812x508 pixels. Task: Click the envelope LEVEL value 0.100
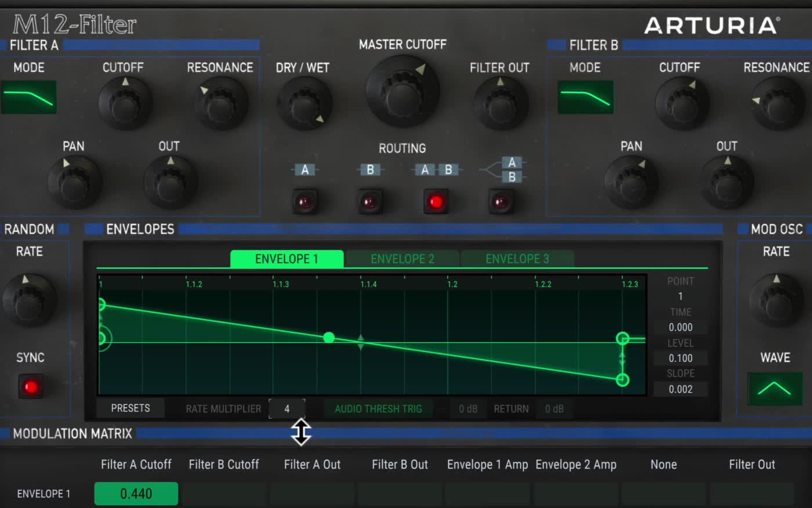tap(680, 358)
